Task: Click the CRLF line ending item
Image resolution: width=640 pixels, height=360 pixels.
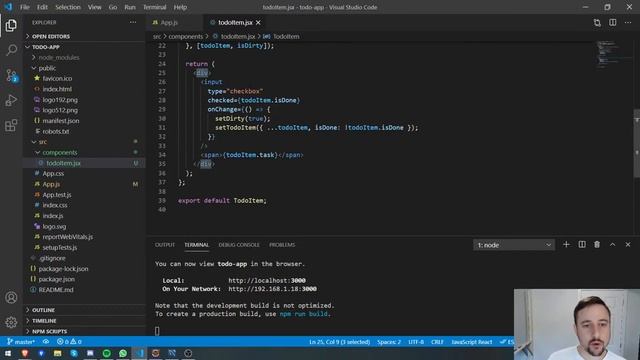Action: (x=437, y=342)
